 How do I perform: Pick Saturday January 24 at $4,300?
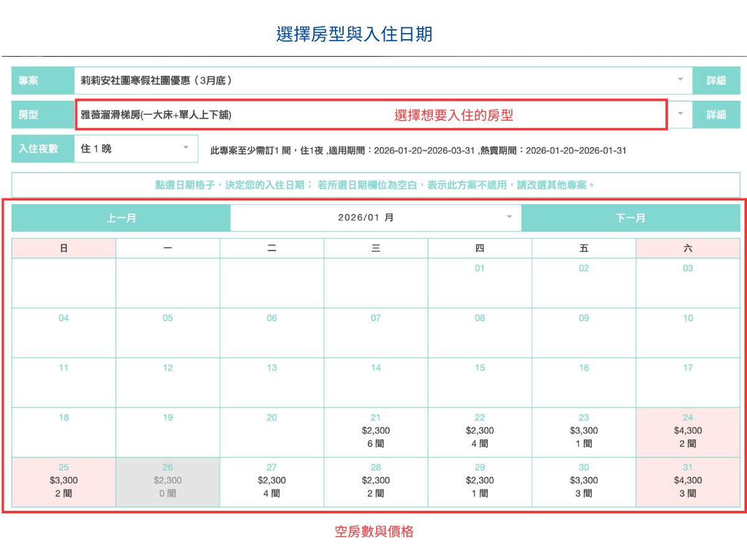point(688,431)
